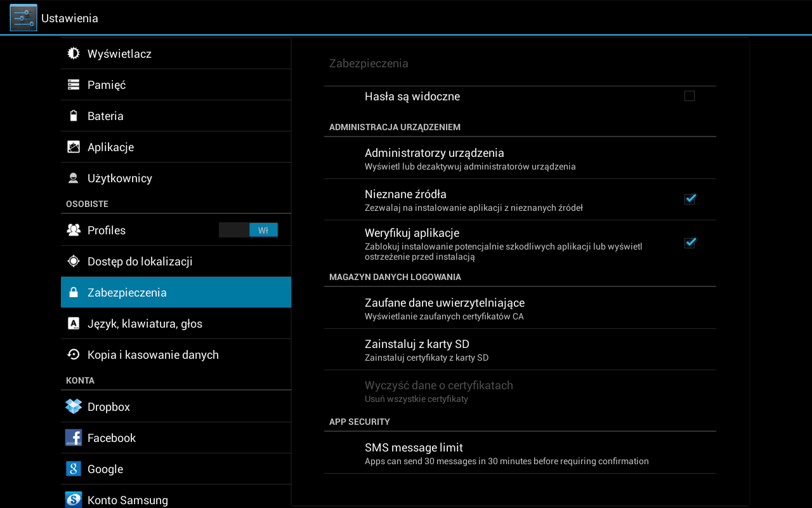Open the Facebook account icon
The width and height of the screenshot is (812, 508).
[74, 438]
